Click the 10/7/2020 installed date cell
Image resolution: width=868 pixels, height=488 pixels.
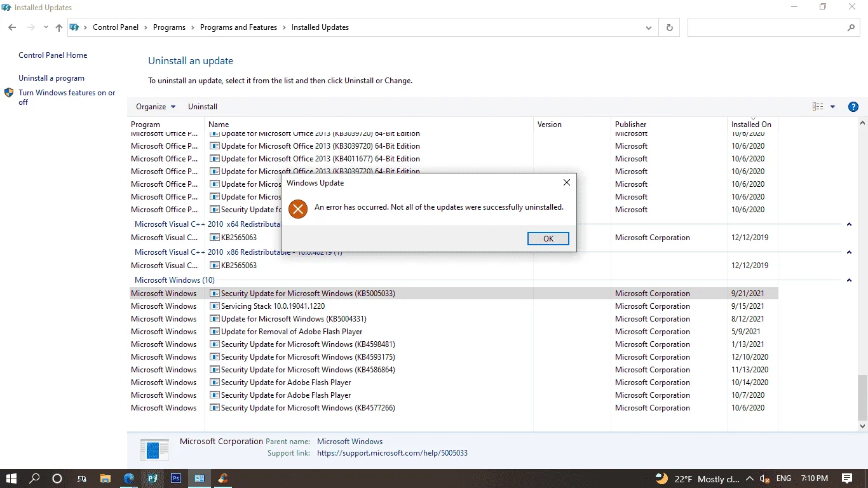tap(748, 395)
